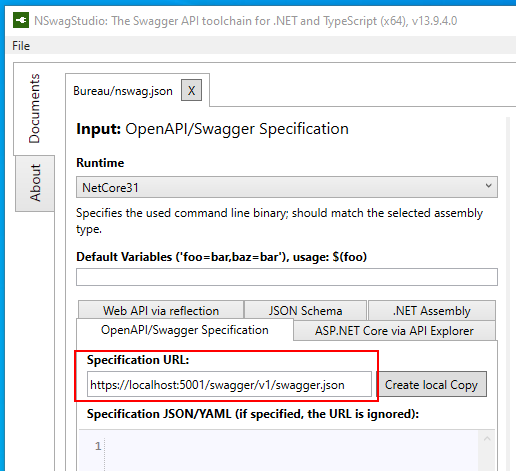Click the 'Default Variables' label text
Image resolution: width=516 pixels, height=471 pixels.
(x=221, y=257)
